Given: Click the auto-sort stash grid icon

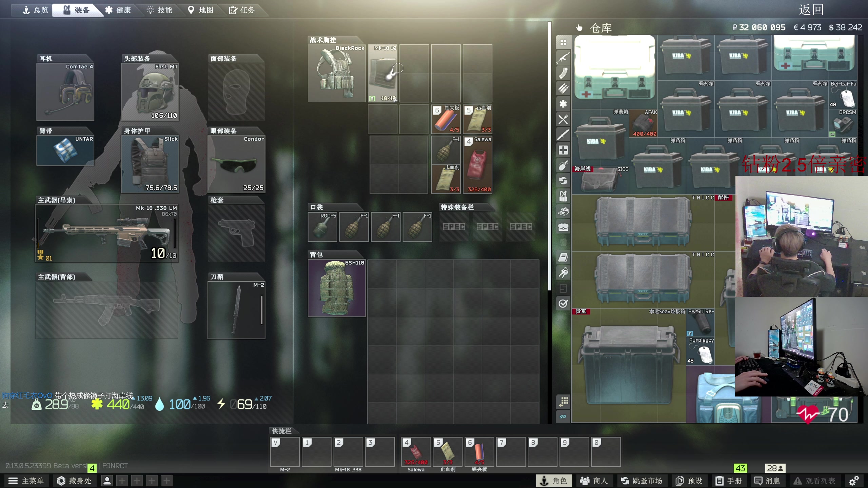Looking at the screenshot, I should click(563, 402).
